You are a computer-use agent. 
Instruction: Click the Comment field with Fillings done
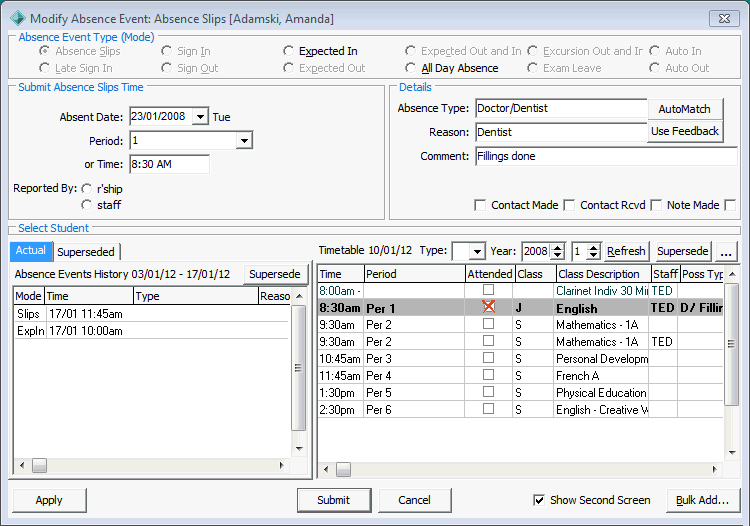point(607,156)
